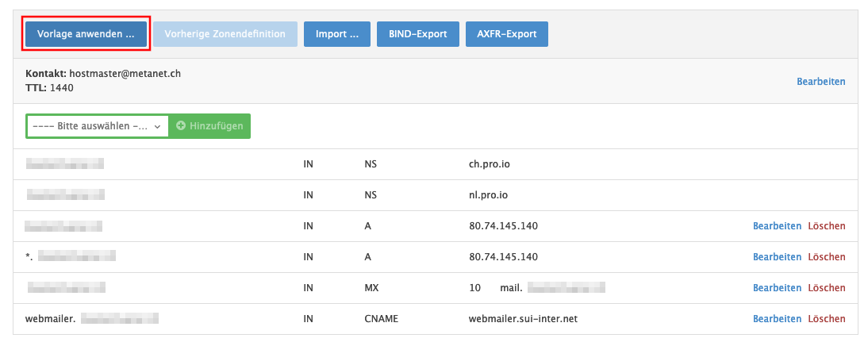Edit the first A record 80.74.145.140
The width and height of the screenshot is (868, 342).
click(x=776, y=226)
